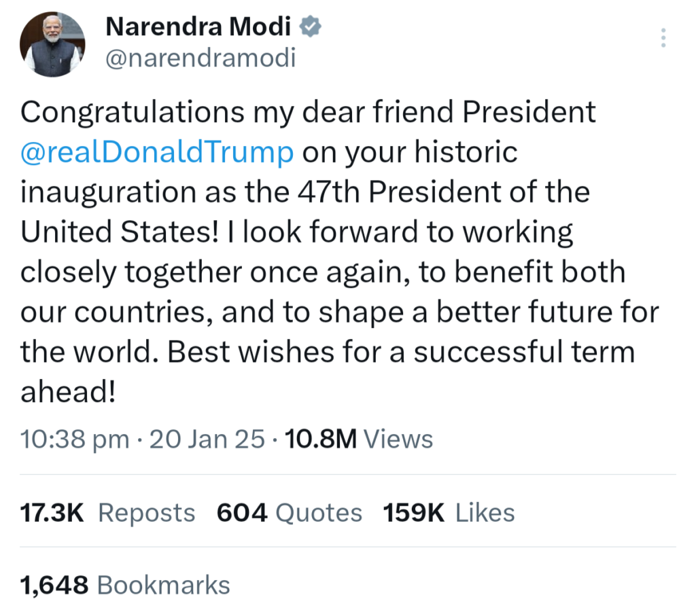Viewport: 696px width, 616px height.
Task: Select the "20 Jan 25" date
Action: click(207, 439)
